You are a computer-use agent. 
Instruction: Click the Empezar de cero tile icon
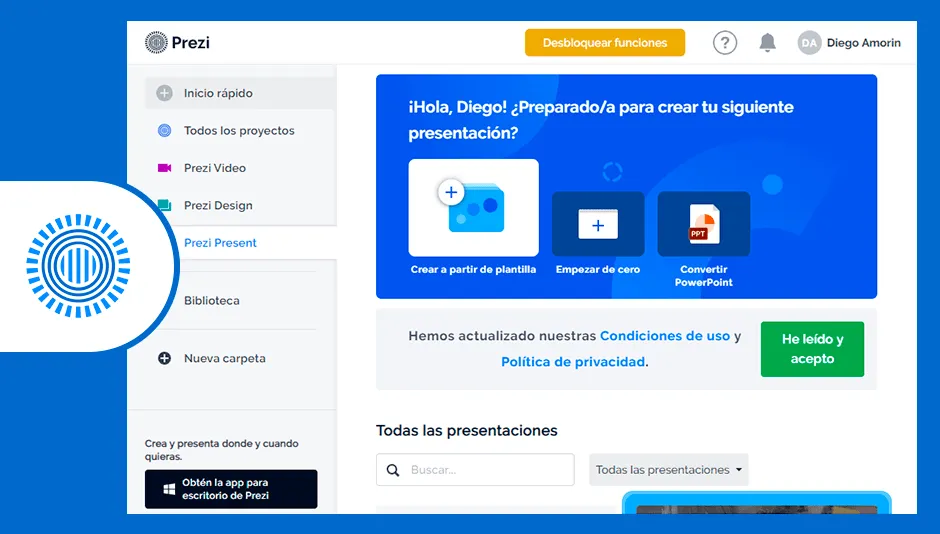point(598,224)
